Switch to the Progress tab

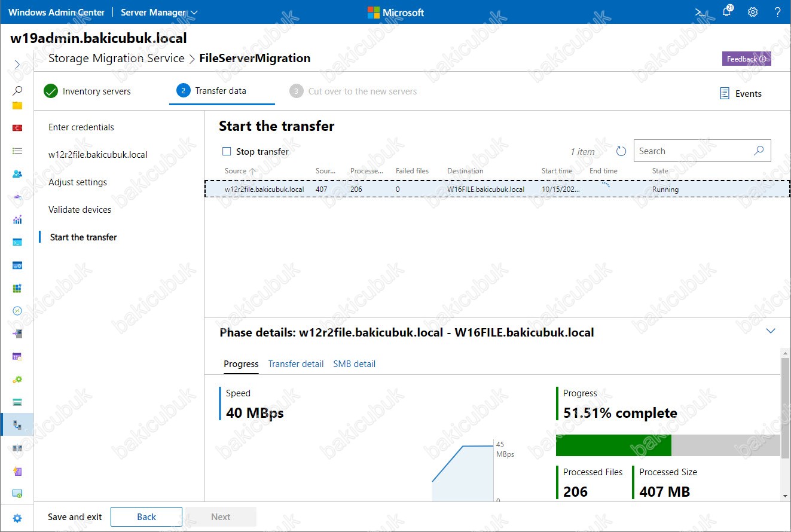[x=241, y=363]
